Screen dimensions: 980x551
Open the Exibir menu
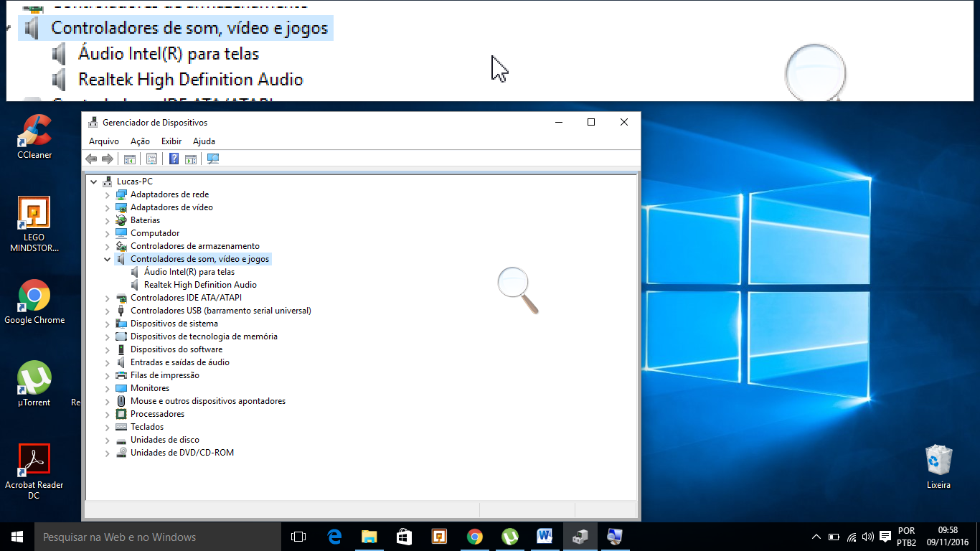coord(171,141)
